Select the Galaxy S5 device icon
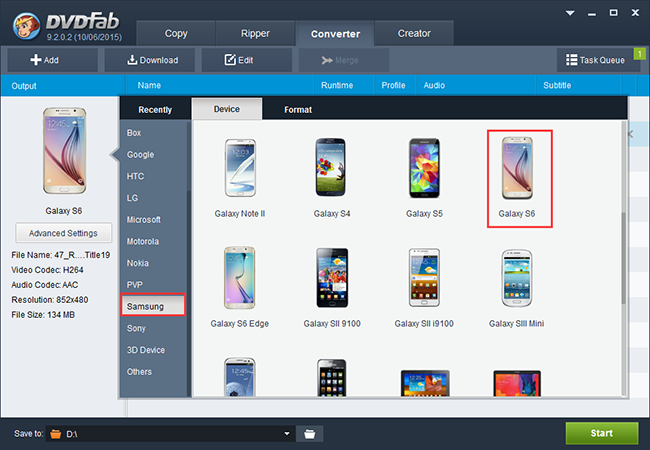 pos(424,168)
